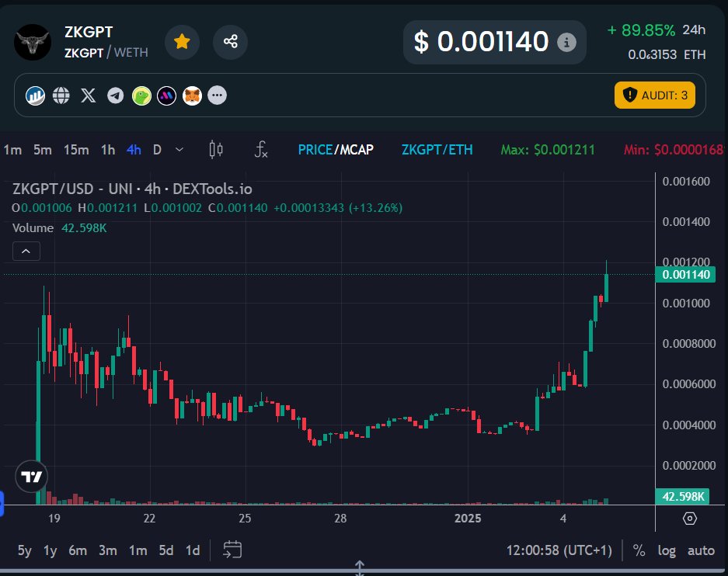Open the ZKGPT token logo avatar

coord(33,42)
